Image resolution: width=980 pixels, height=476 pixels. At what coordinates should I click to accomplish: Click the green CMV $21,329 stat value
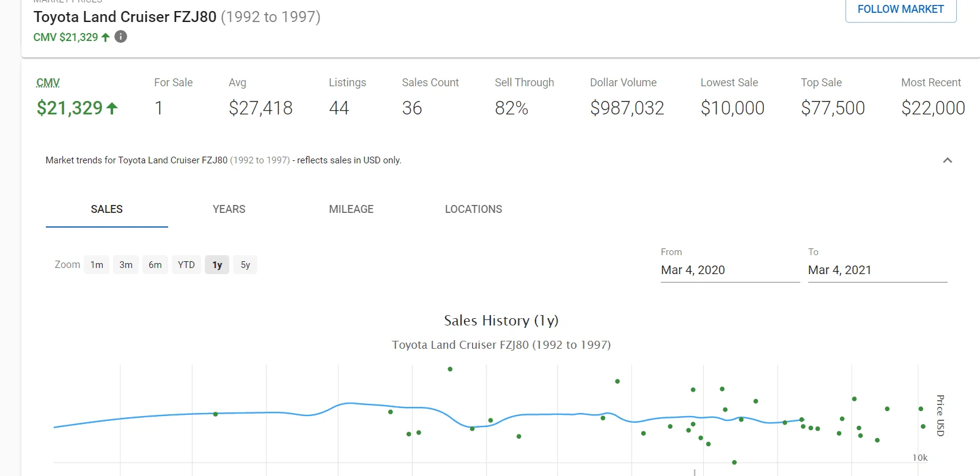(x=70, y=108)
